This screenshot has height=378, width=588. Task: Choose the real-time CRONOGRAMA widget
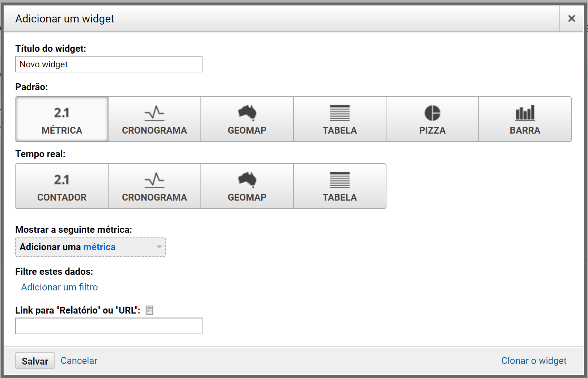(x=154, y=186)
